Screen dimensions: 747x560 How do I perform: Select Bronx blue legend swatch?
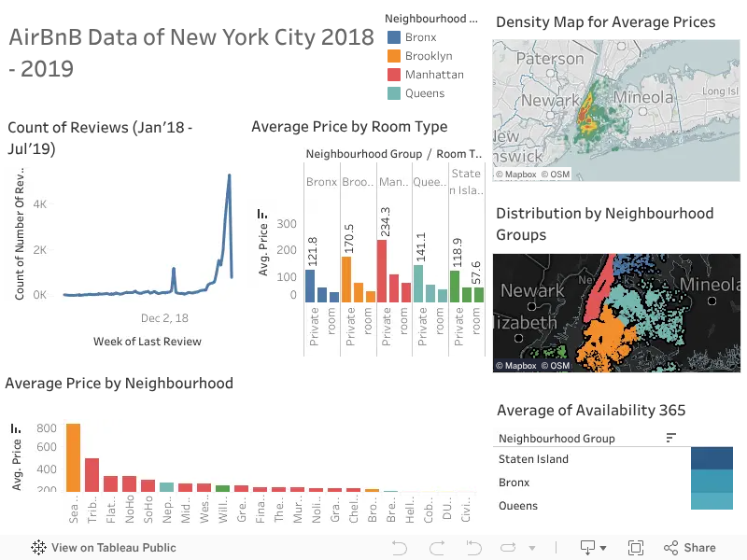tap(393, 37)
